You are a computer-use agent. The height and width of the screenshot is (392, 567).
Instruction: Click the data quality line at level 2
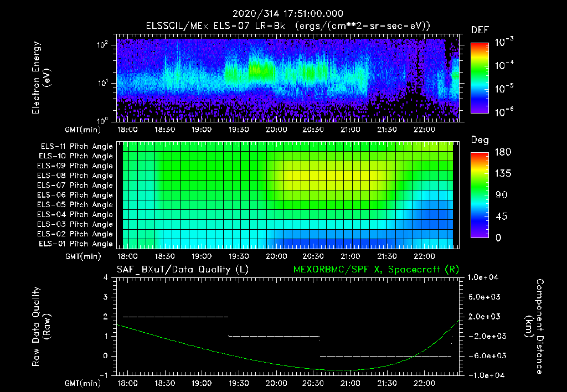point(176,317)
